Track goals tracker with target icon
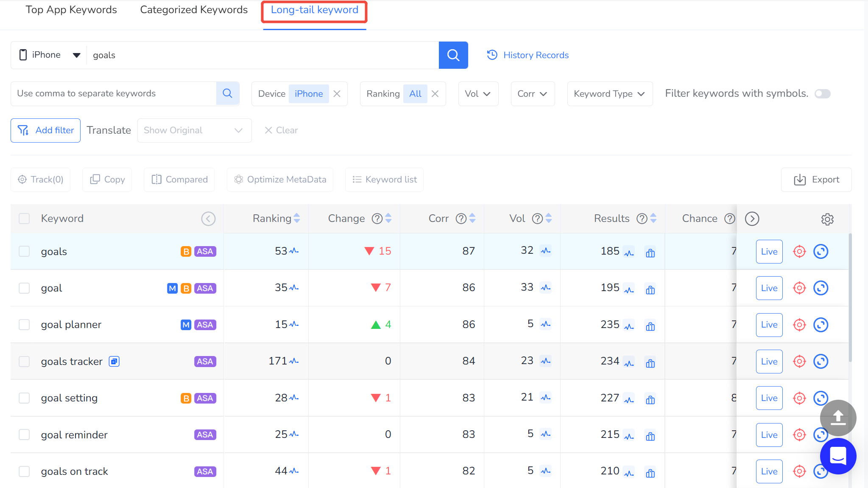 click(x=799, y=362)
